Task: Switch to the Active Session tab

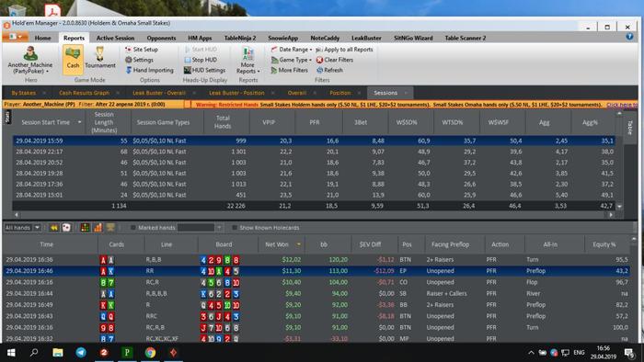Action: coord(115,38)
